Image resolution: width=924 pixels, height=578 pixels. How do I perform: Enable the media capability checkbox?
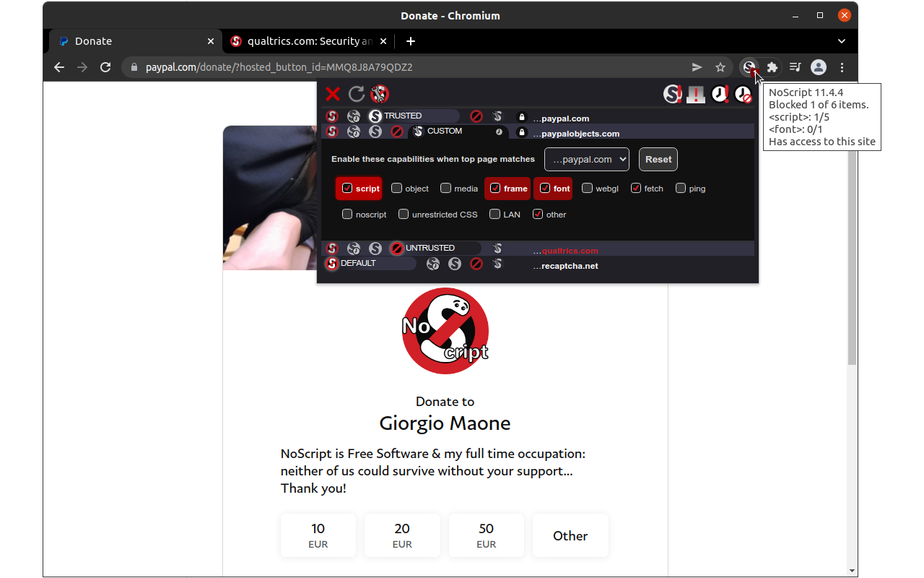[445, 188]
